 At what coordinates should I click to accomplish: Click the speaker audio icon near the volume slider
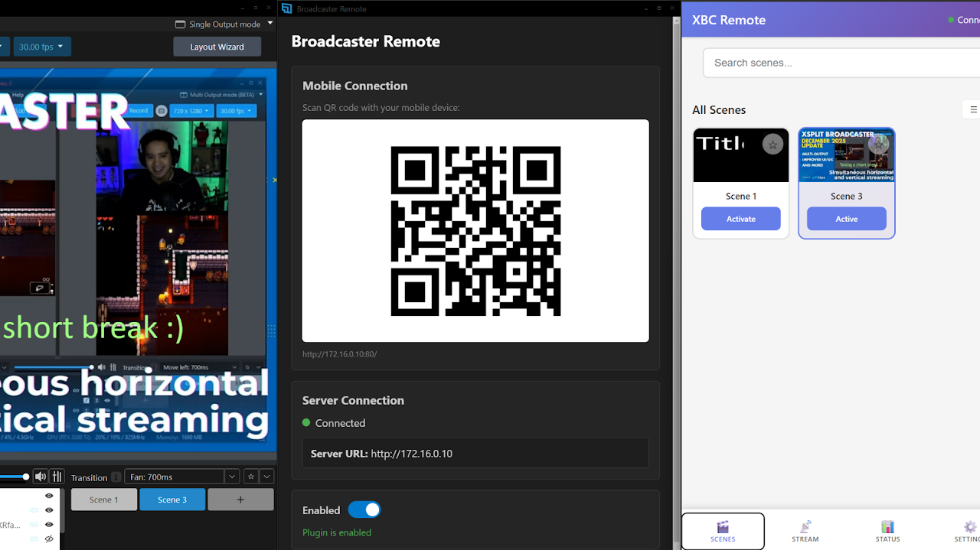pos(40,476)
